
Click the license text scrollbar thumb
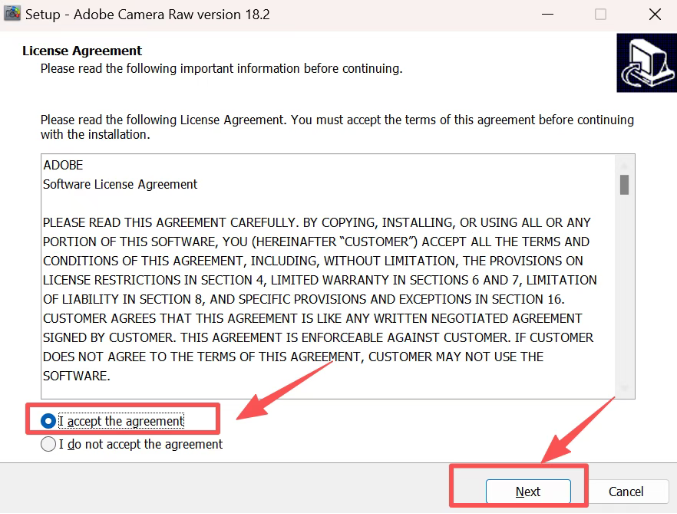click(x=624, y=184)
